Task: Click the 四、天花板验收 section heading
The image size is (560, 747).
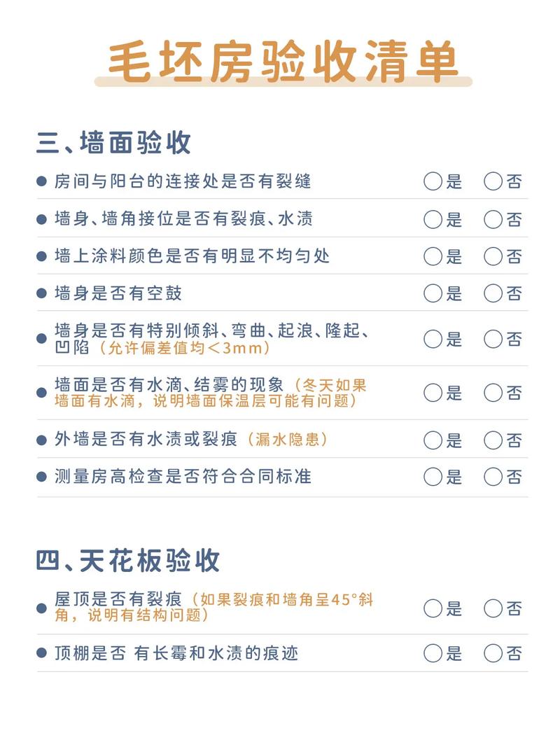Action: [x=128, y=560]
